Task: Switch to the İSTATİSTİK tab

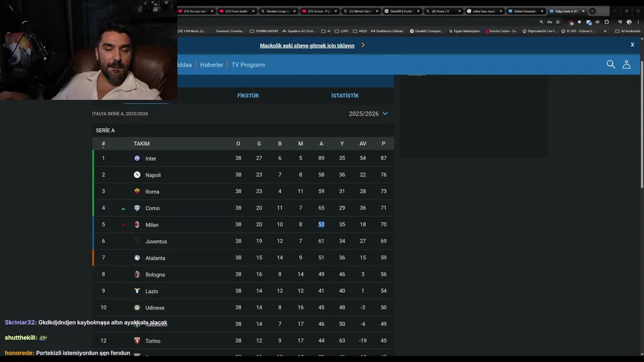Action: (345, 96)
